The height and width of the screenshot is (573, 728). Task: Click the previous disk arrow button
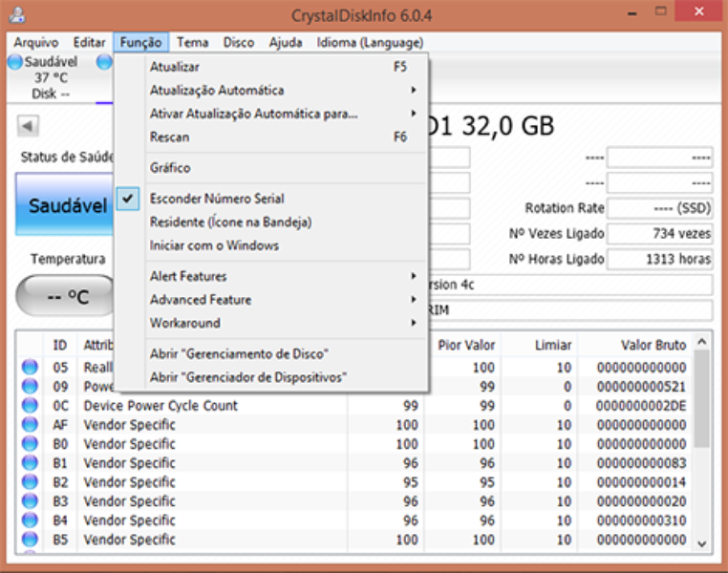coord(28,126)
